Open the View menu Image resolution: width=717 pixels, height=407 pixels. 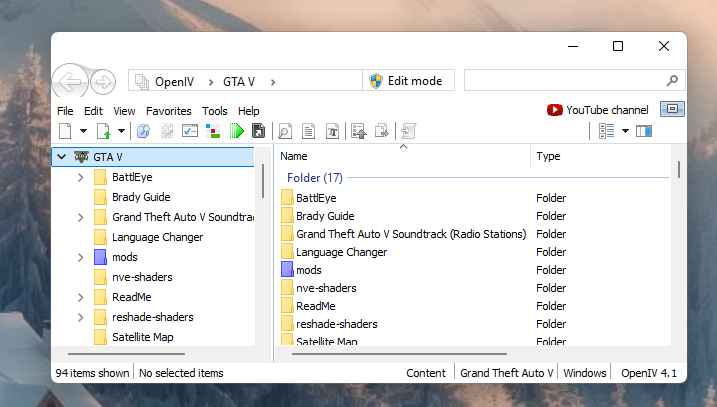124,111
